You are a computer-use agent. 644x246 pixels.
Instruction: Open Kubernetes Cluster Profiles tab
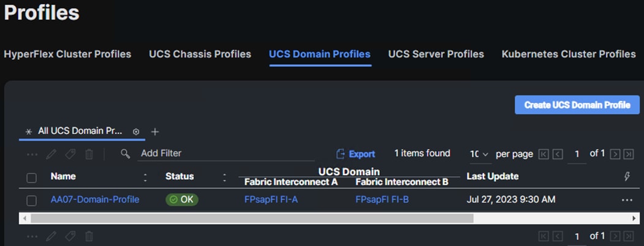[569, 54]
